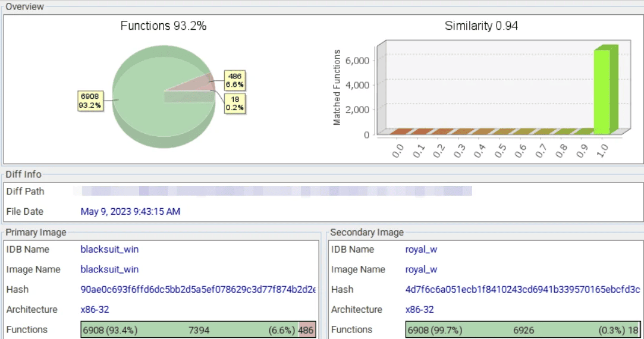Select secondary Image Name royal_w
This screenshot has height=339, width=644.
421,269
